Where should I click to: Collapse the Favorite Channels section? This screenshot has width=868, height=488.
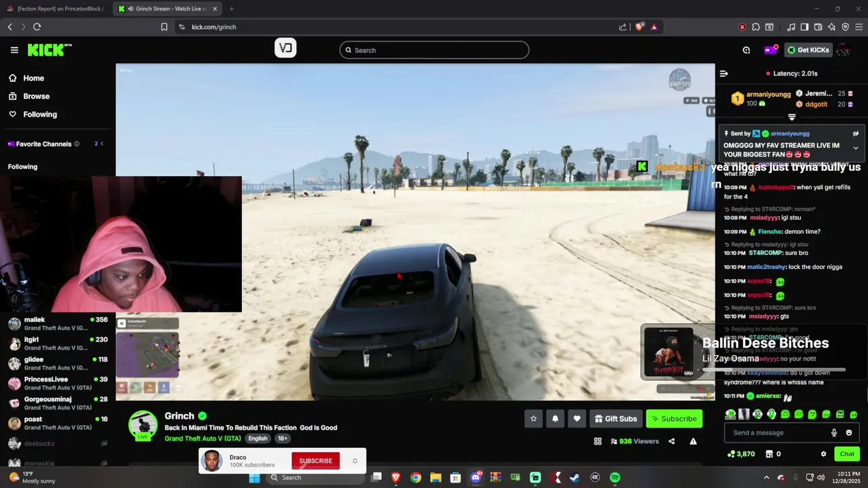tap(102, 144)
